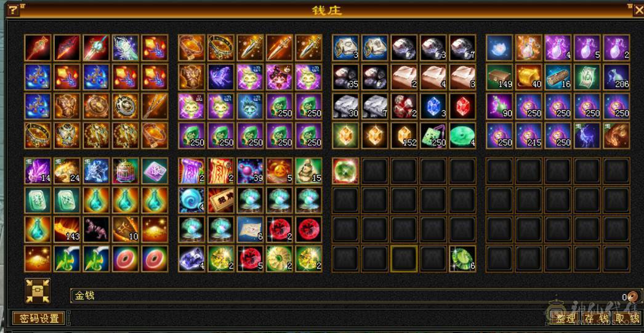This screenshot has width=644, height=333.
Task: Open the help question mark button
Action: point(13,10)
